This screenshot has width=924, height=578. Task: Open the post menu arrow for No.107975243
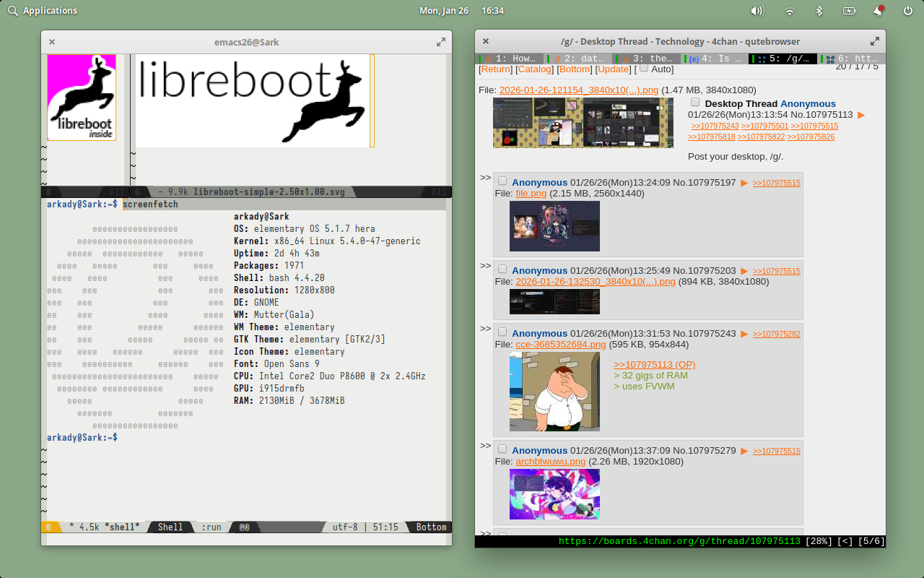pyautogui.click(x=744, y=334)
